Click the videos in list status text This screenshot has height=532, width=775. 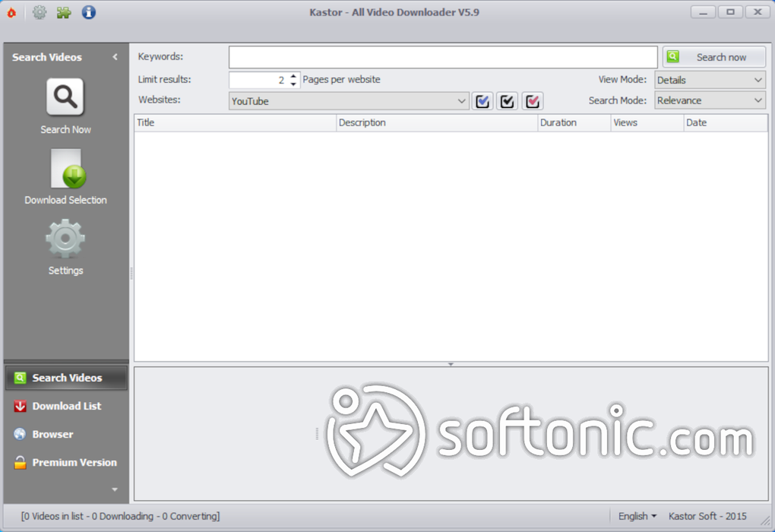(x=120, y=516)
